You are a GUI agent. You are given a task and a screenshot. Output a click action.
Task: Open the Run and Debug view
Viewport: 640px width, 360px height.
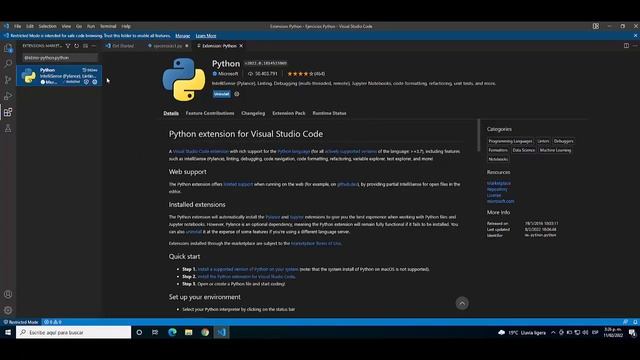click(8, 96)
